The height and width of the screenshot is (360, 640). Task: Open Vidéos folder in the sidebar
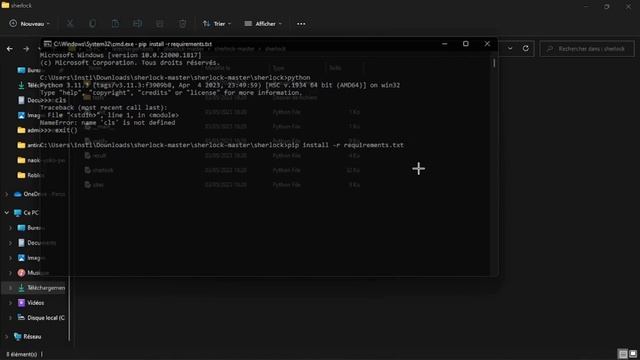31,303
